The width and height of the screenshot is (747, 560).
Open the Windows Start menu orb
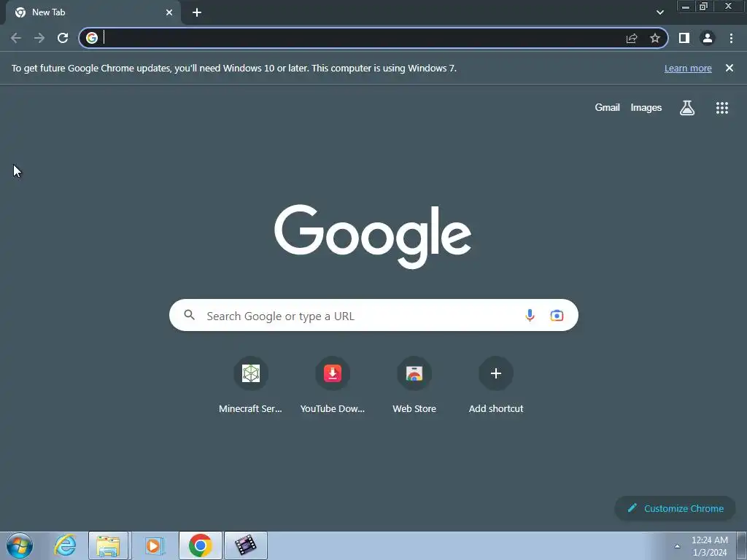point(20,545)
